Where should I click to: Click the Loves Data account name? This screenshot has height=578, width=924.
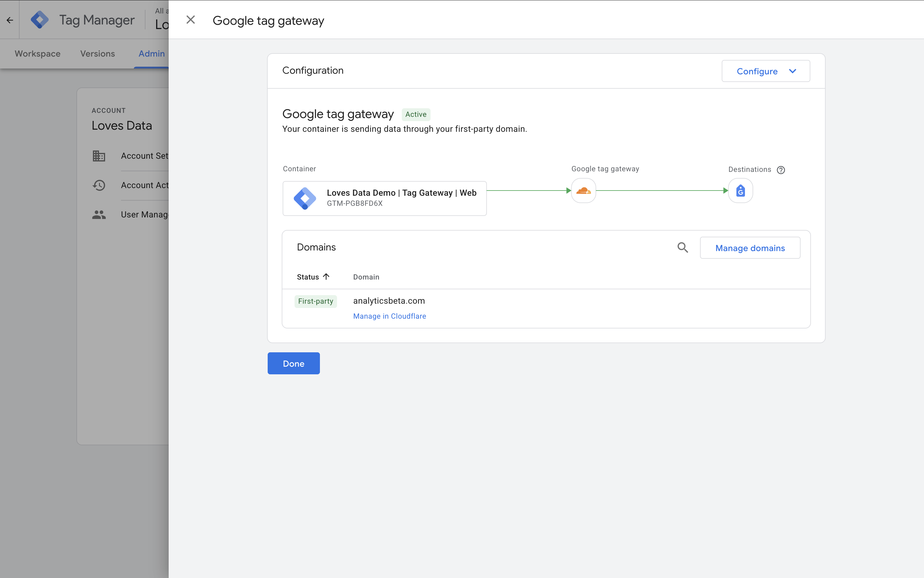tap(122, 125)
